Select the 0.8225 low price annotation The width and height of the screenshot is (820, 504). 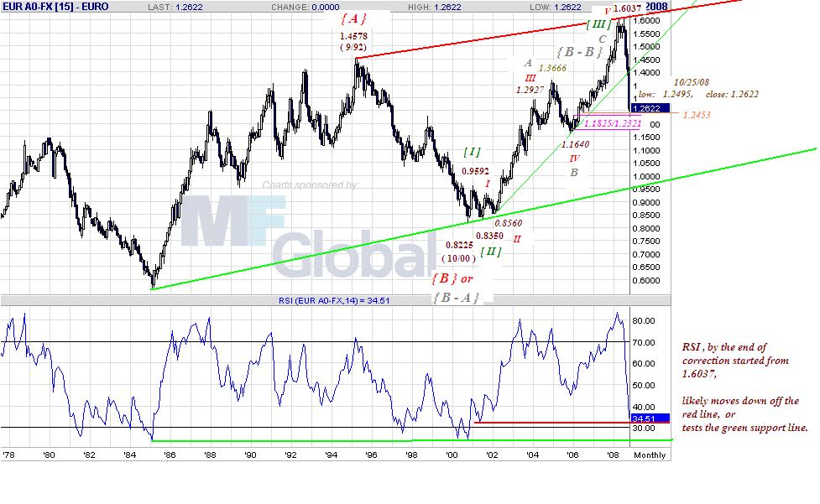coord(459,246)
